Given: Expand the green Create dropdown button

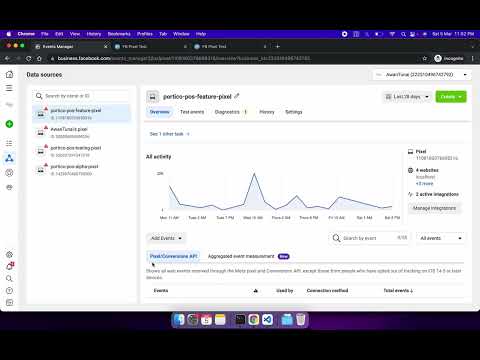Looking at the screenshot, I should [x=451, y=97].
